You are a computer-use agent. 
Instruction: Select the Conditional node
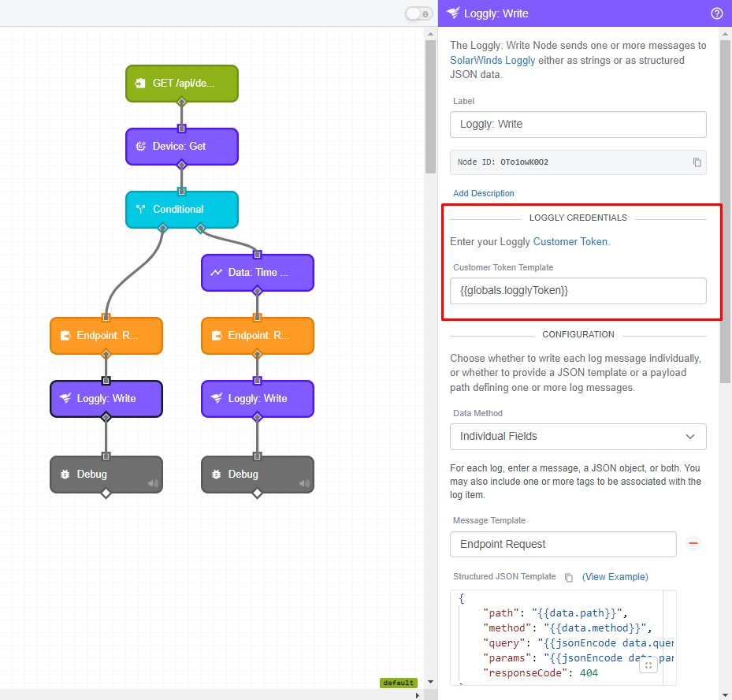(x=182, y=209)
